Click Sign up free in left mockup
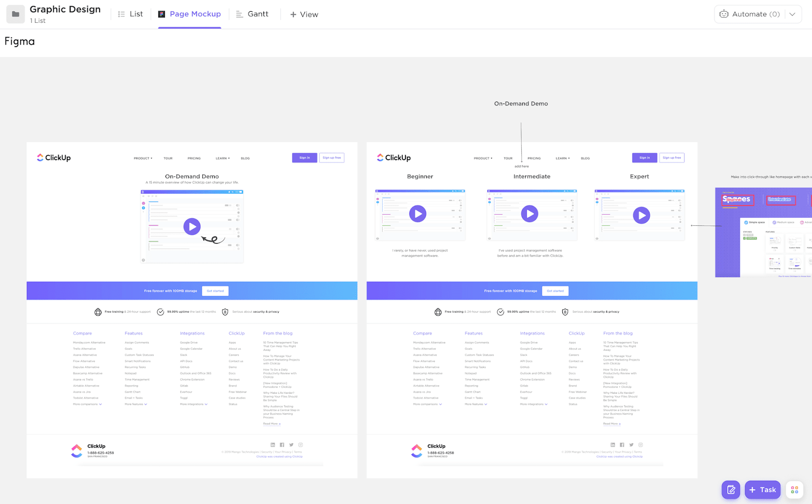The width and height of the screenshot is (812, 504). [332, 158]
